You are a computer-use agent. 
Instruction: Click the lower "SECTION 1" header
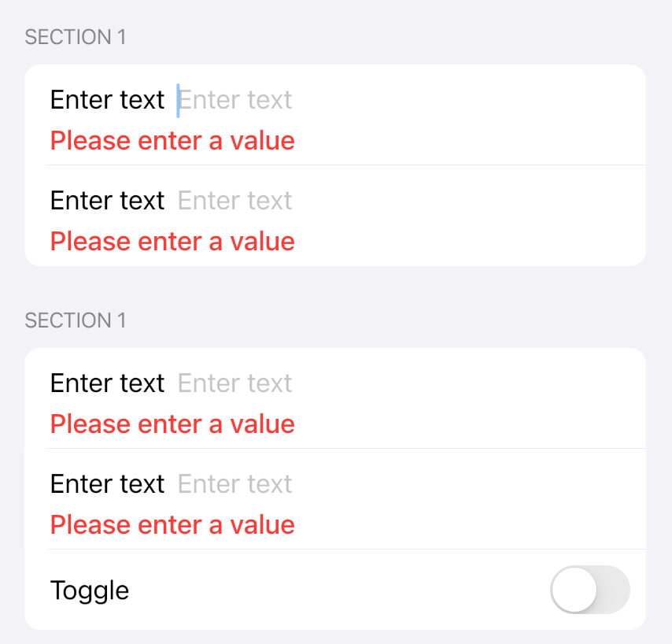76,320
